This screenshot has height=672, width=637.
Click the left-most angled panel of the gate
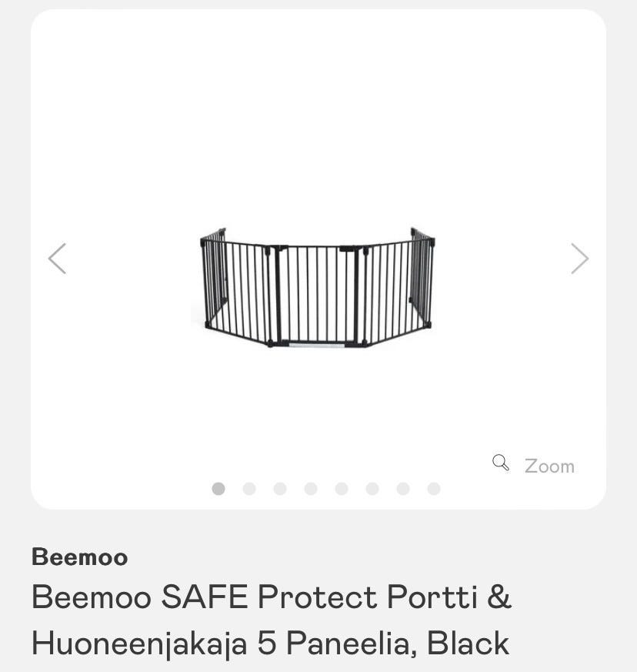coord(215,277)
